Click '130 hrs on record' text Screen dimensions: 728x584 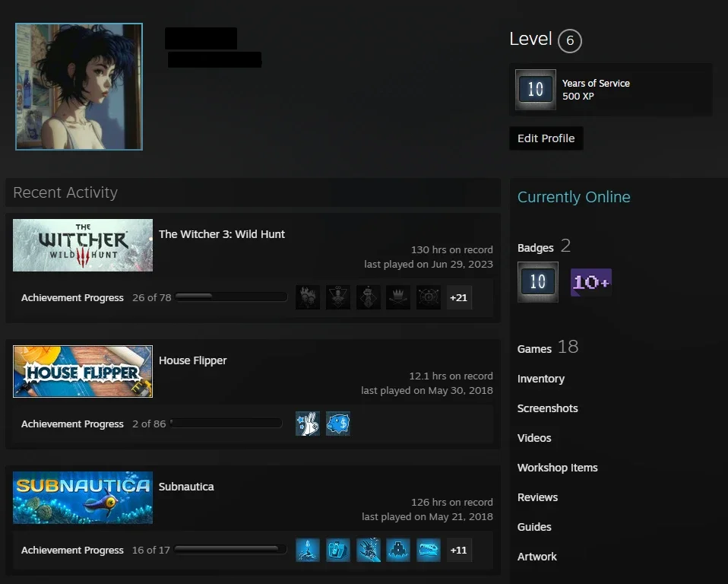coord(451,250)
